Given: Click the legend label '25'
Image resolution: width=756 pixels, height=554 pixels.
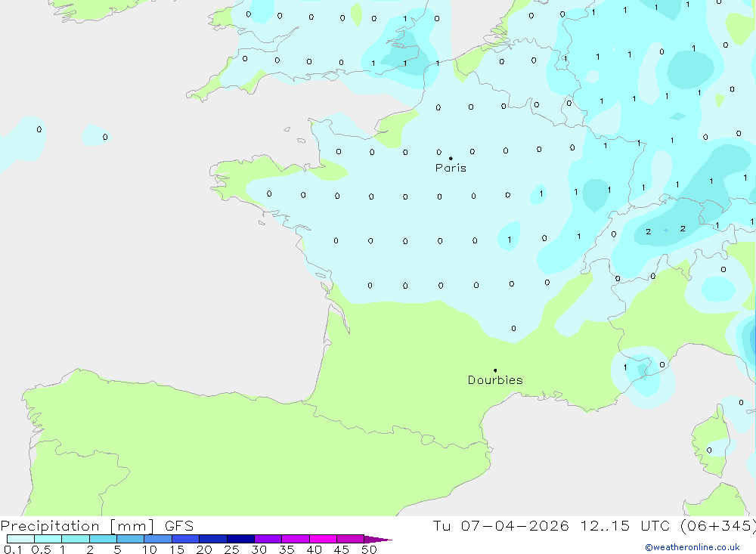Looking at the screenshot, I should 232,549.
